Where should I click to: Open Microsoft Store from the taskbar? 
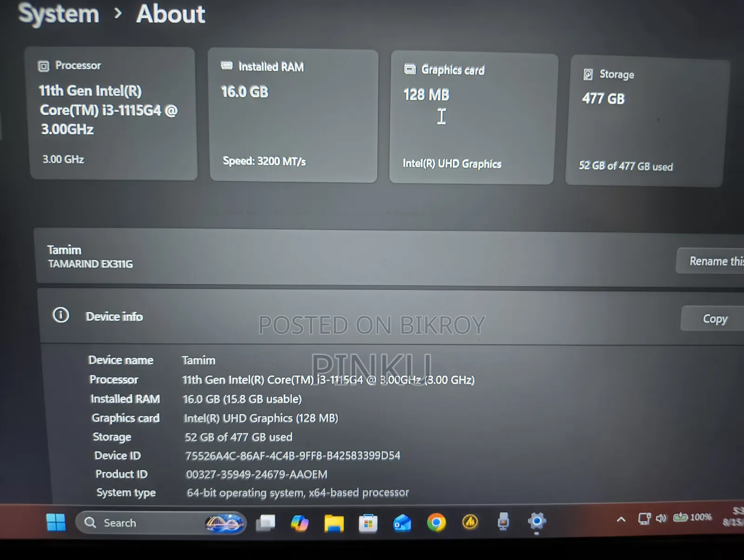point(368,523)
